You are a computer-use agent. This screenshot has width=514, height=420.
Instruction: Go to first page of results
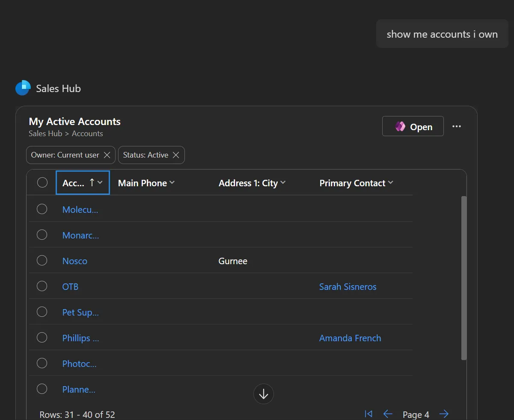[x=368, y=414]
